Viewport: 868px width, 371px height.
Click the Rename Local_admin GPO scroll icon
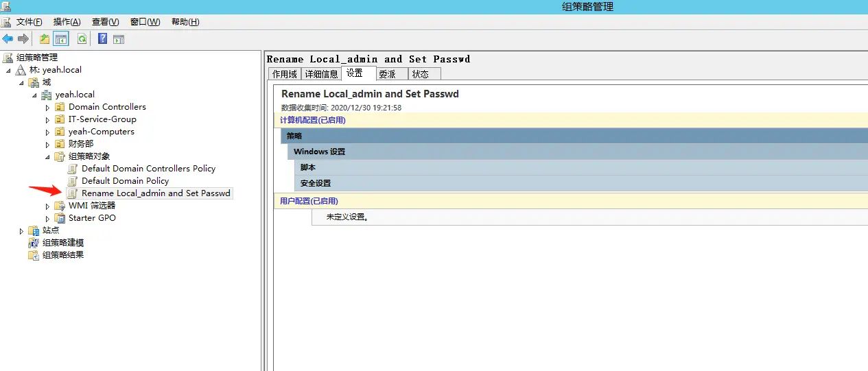[73, 193]
